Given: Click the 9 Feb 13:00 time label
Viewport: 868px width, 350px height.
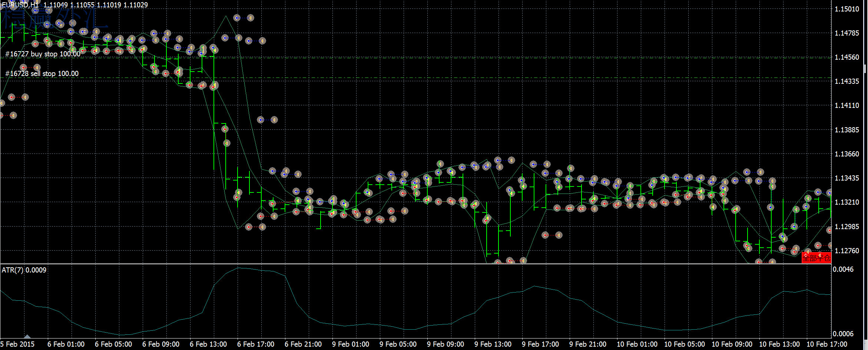Looking at the screenshot, I should (493, 344).
